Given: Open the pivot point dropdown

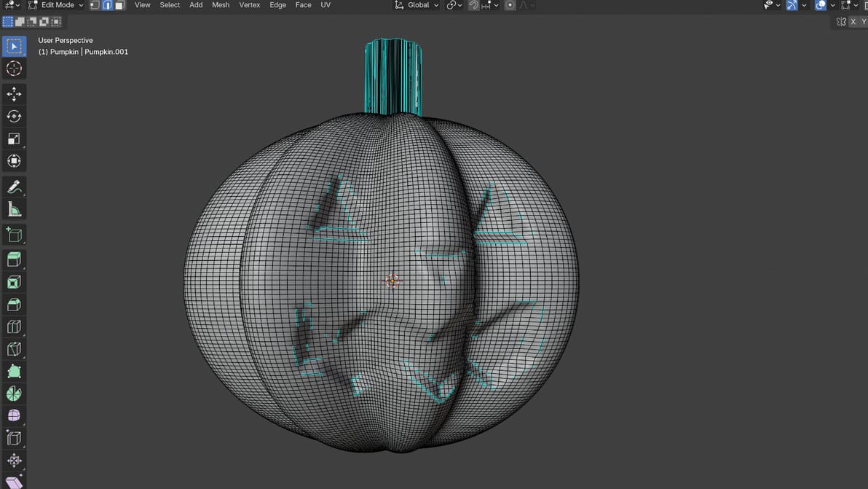Looking at the screenshot, I should tap(454, 5).
